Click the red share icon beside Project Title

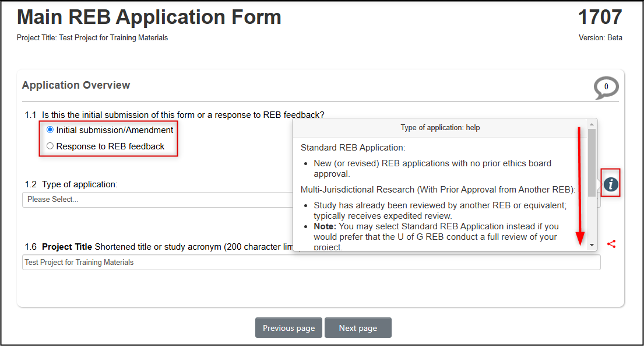pyautogui.click(x=611, y=244)
